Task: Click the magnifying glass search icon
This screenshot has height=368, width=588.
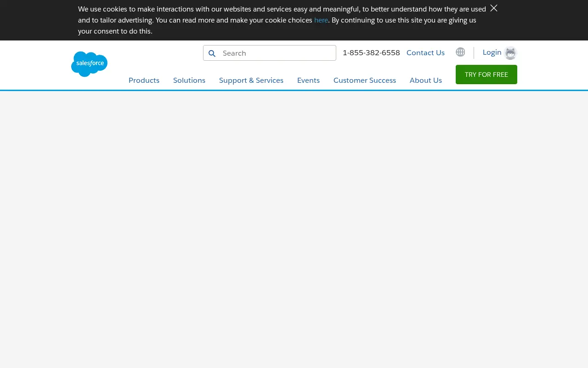Action: 212,53
